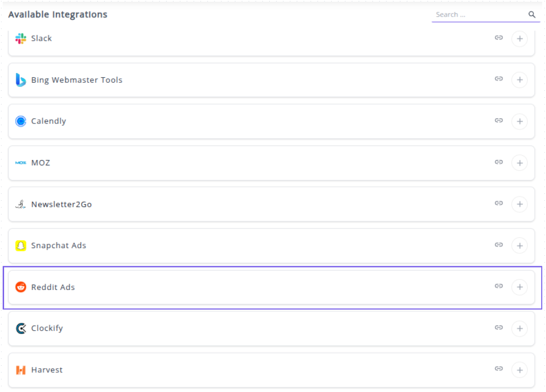Click the Harvest plus icon
546x392 pixels.
(x=519, y=370)
